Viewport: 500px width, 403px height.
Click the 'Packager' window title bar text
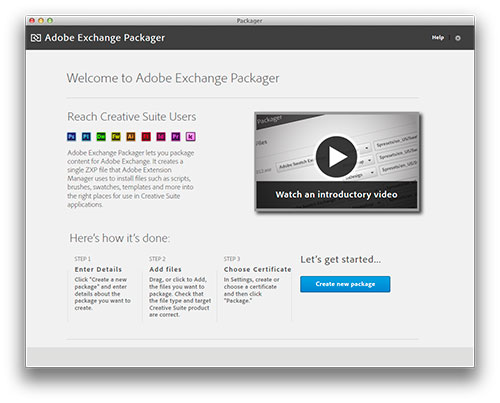coord(249,21)
